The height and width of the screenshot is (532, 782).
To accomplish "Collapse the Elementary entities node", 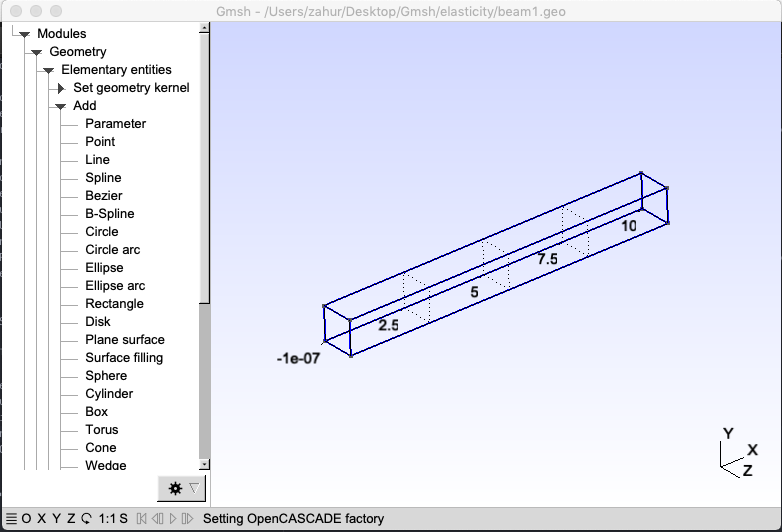I will pos(48,70).
